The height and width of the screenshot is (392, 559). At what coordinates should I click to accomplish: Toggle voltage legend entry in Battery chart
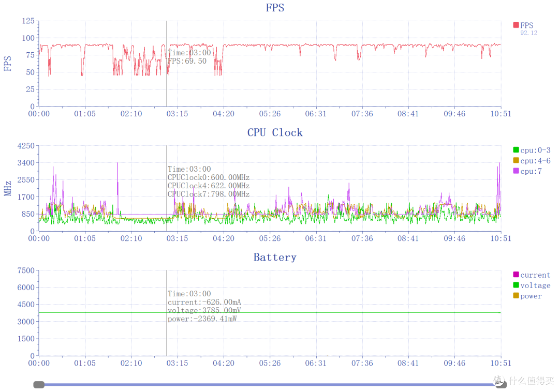click(x=532, y=285)
